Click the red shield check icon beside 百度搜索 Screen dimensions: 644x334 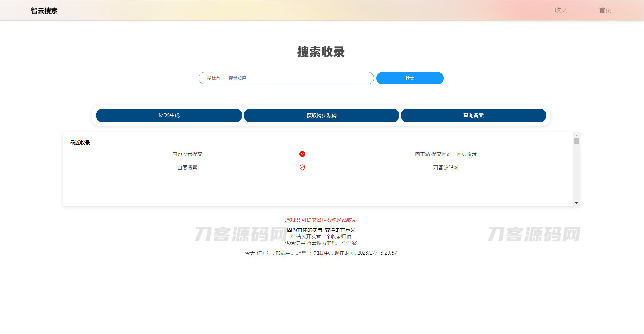[x=302, y=168]
